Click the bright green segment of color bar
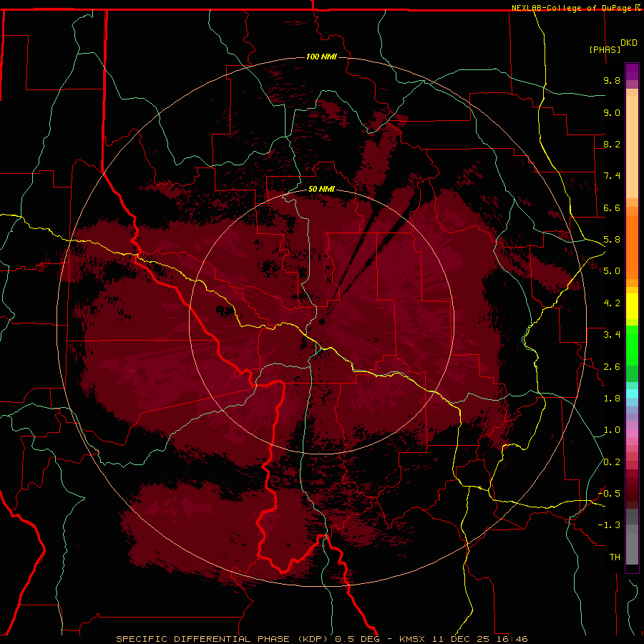This screenshot has height=644, width=644. point(632,345)
